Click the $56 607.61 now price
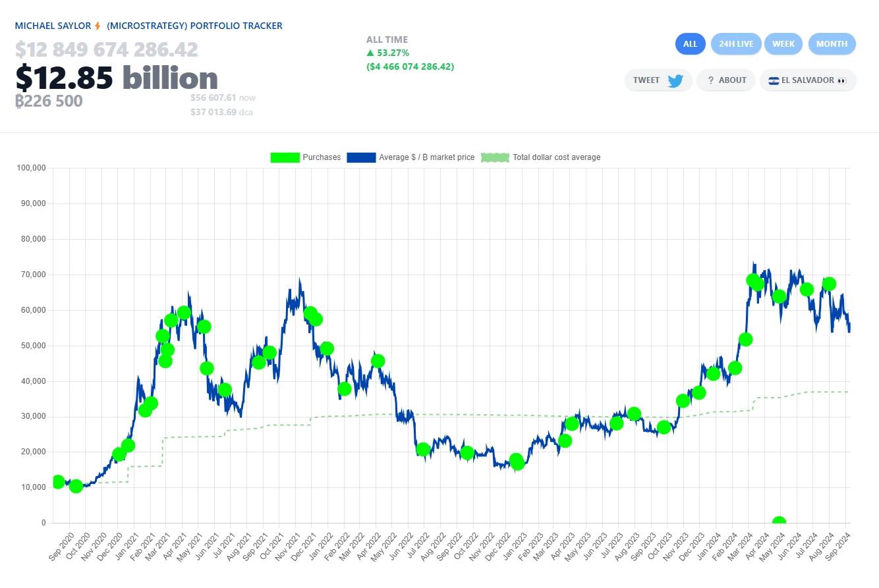 [223, 97]
